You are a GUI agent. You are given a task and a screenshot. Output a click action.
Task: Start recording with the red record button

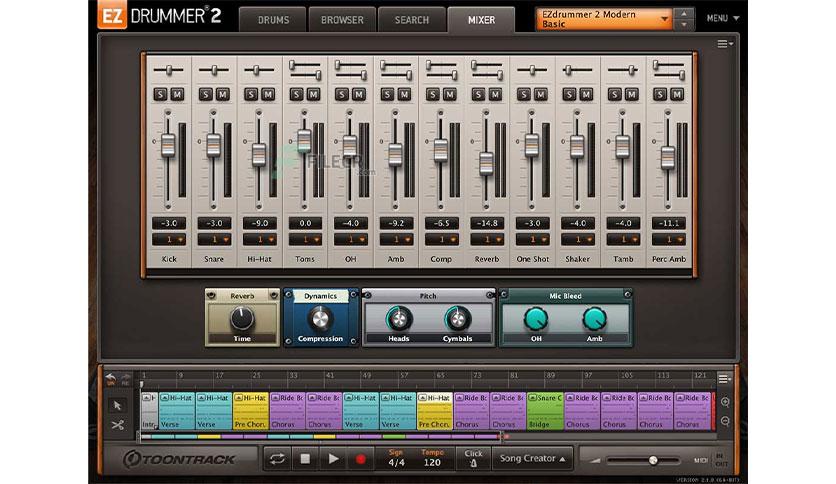(x=361, y=458)
